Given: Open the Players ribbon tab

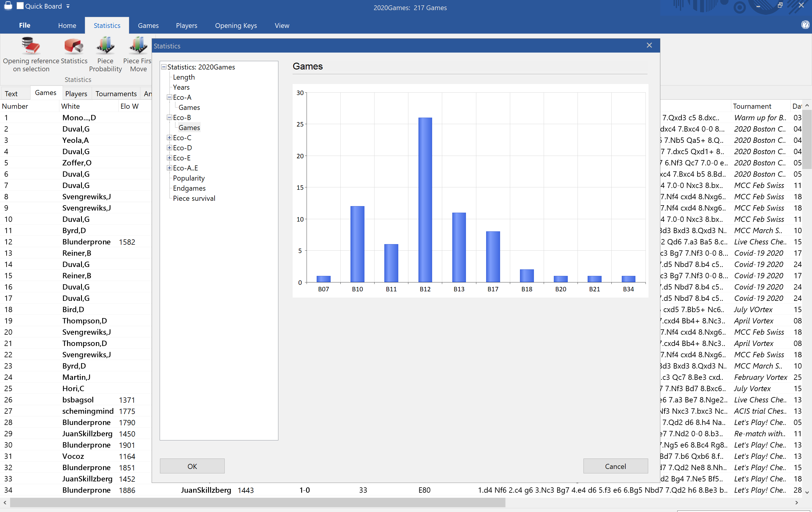Looking at the screenshot, I should [x=186, y=26].
